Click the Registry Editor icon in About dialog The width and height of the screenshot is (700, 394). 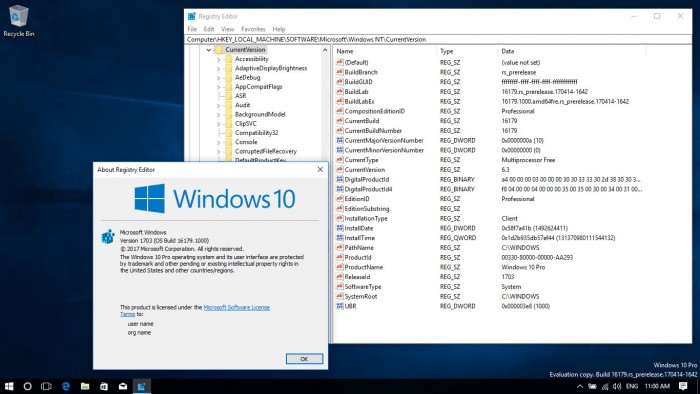tap(108, 236)
